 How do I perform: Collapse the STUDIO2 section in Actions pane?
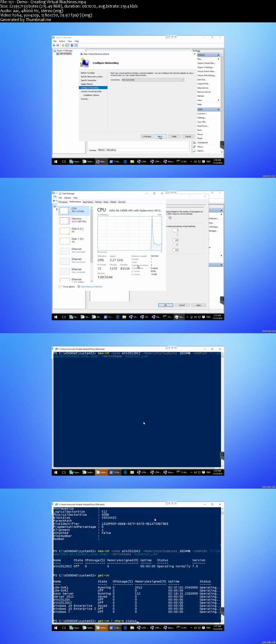point(218,55)
